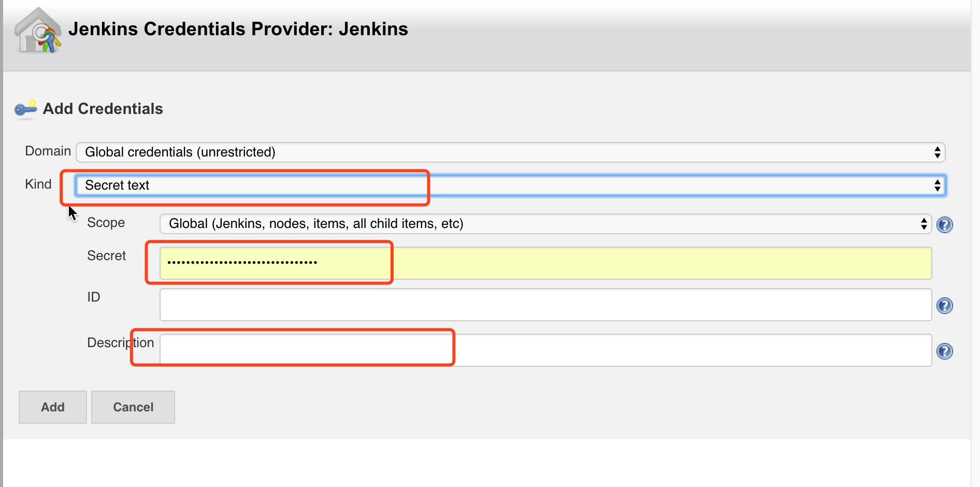Click the Add Credentials heading text
This screenshot has height=487, width=980.
[103, 109]
